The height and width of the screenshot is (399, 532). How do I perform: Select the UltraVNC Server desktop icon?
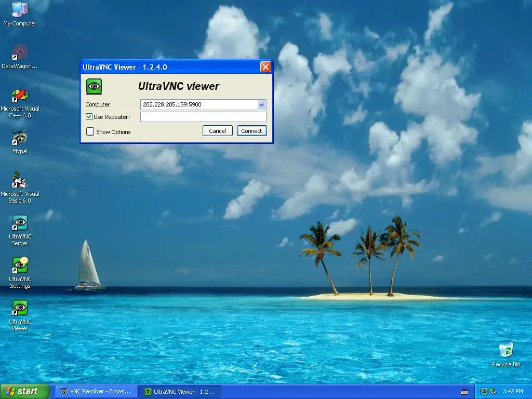[x=20, y=230]
